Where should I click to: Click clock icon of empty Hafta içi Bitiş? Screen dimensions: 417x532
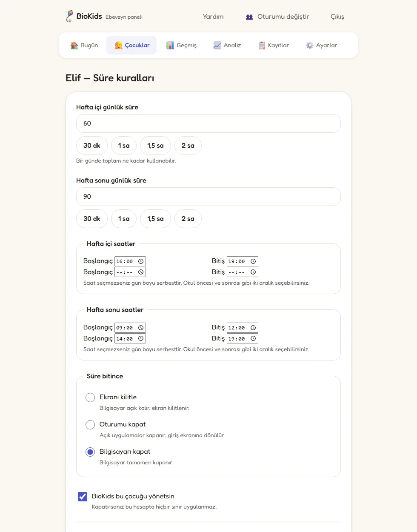click(253, 272)
